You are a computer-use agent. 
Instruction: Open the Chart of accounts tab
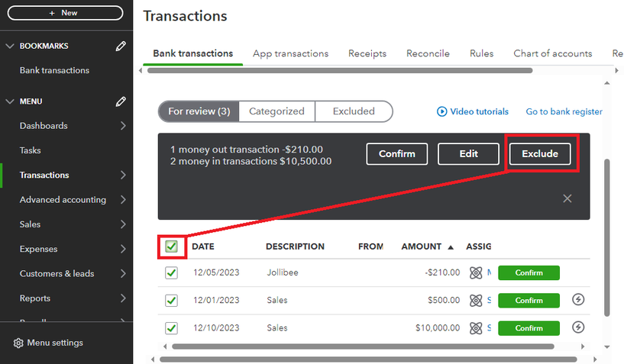pos(552,53)
